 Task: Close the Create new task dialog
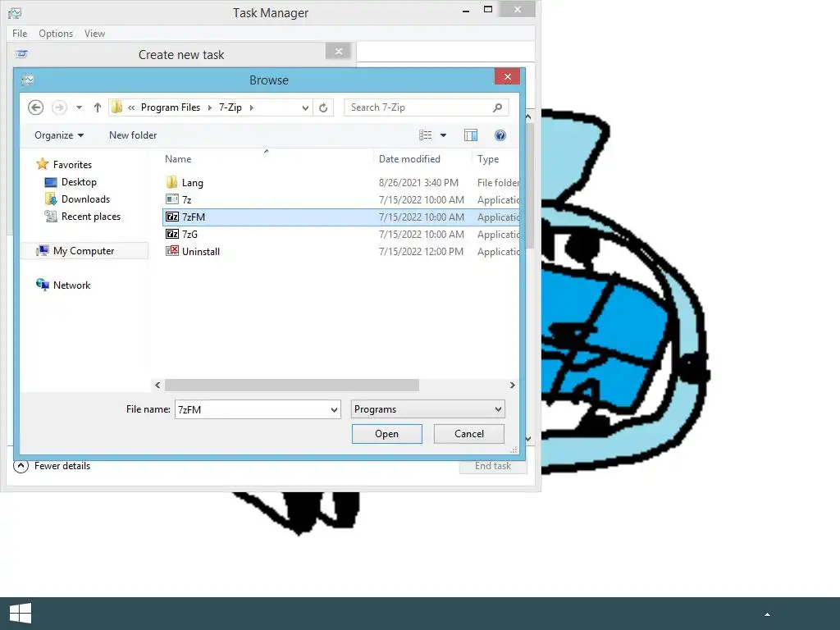pos(339,52)
